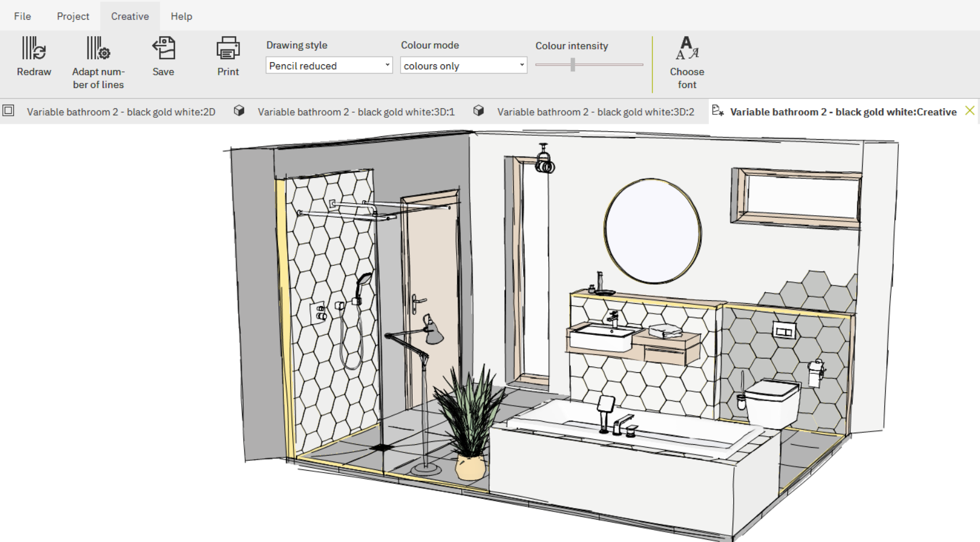
Task: Open the Colour mode dropdown
Action: pos(464,65)
